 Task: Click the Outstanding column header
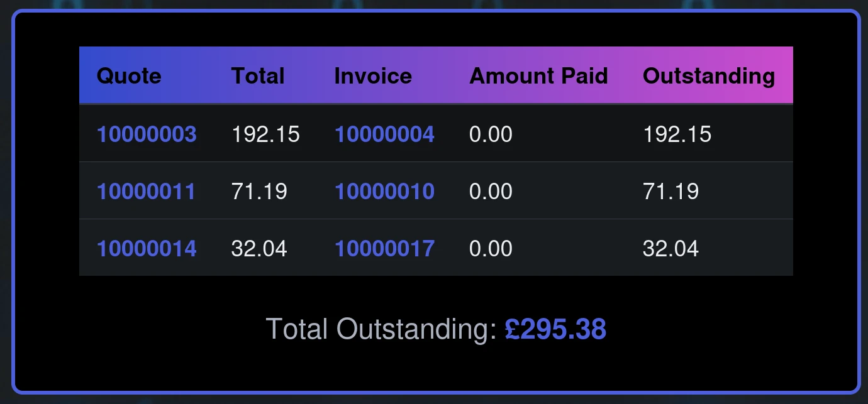[x=709, y=76]
